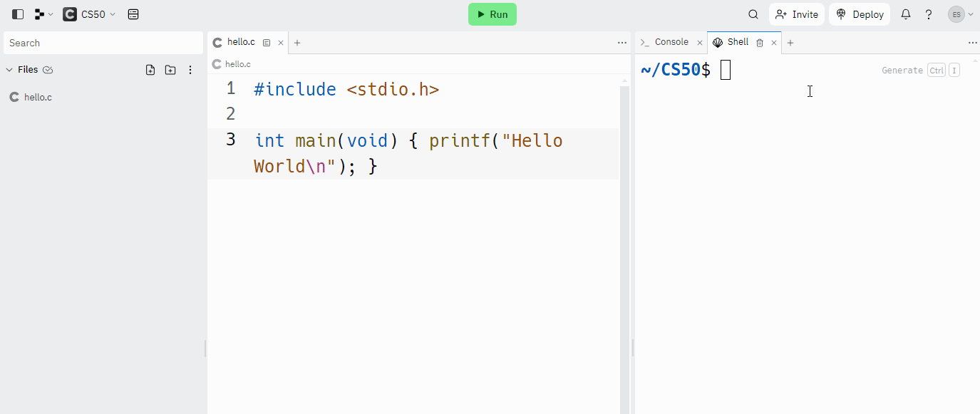The width and height of the screenshot is (980, 414).
Task: Click in the file Search field
Action: tap(103, 43)
